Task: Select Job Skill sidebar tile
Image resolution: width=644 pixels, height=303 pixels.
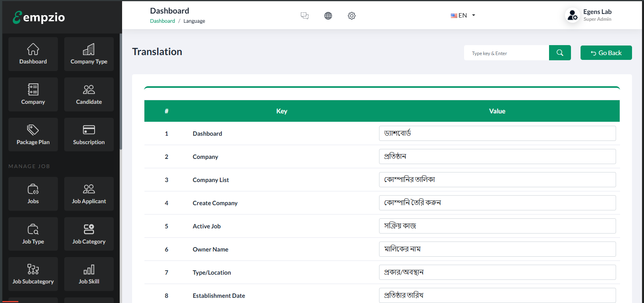Action: point(89,274)
